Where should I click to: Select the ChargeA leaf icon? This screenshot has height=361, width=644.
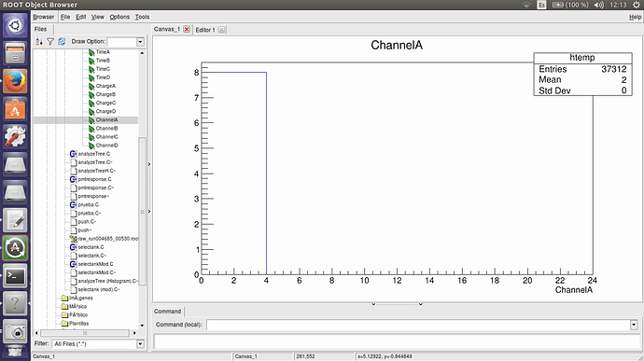[x=91, y=86]
